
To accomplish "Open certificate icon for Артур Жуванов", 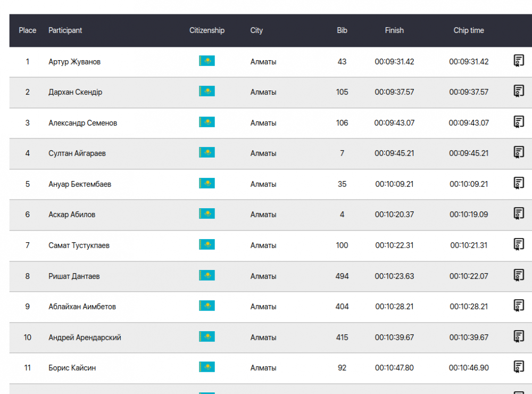I will pos(519,61).
